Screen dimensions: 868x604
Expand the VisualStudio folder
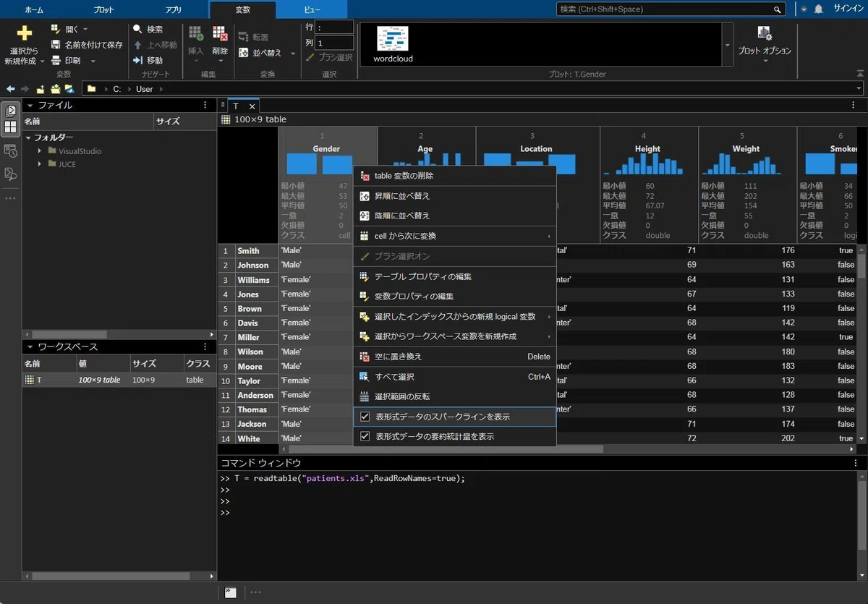click(x=40, y=151)
